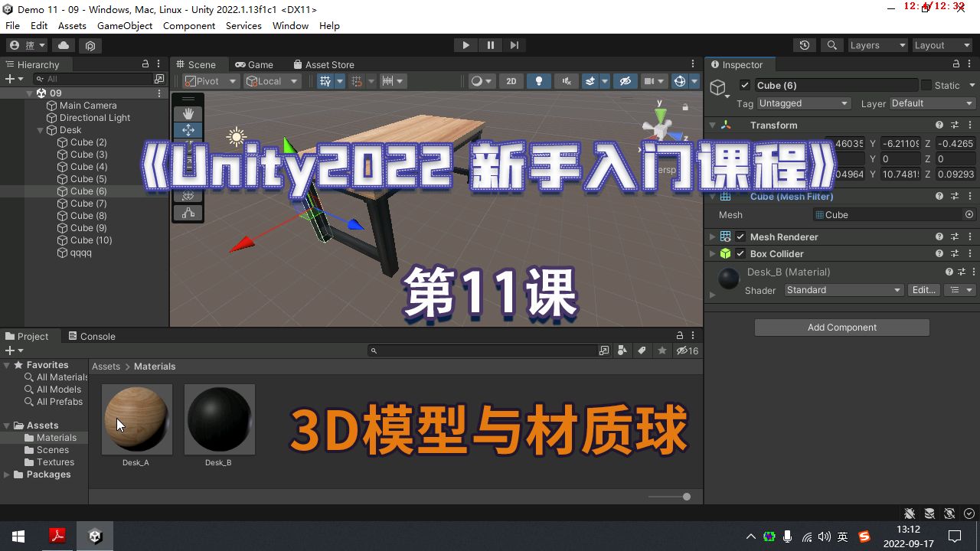Viewport: 980px width, 551px height.
Task: Toggle the Box Collider enabled checkbox
Action: 740,253
